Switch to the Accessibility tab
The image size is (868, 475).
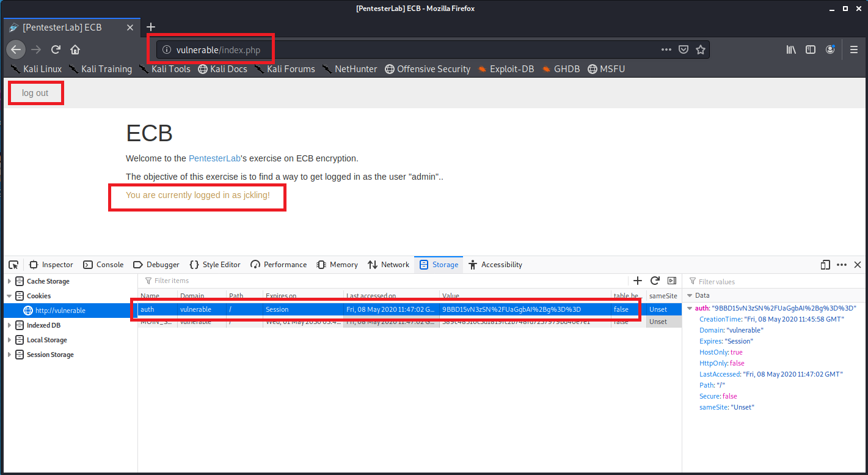coord(495,265)
